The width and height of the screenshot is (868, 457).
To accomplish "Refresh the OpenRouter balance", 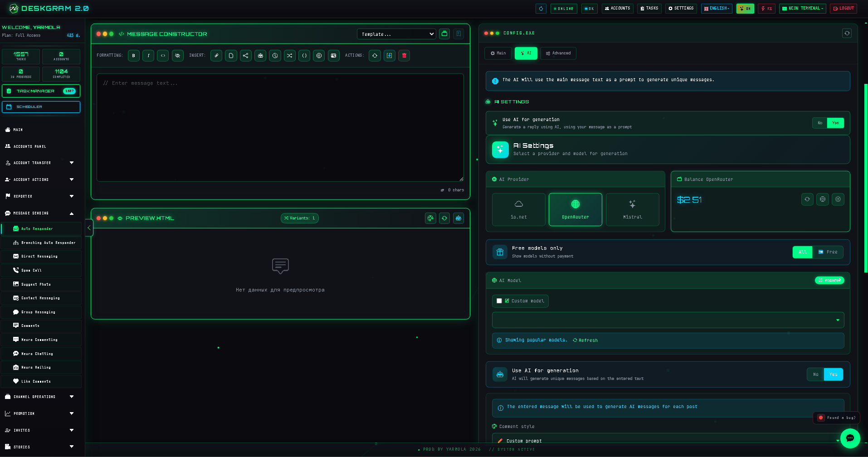I will point(807,199).
